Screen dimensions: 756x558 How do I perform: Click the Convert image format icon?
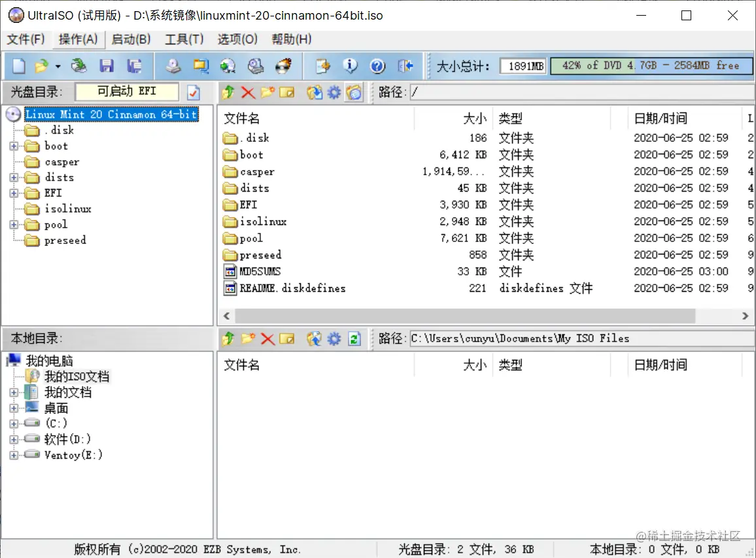click(x=201, y=65)
